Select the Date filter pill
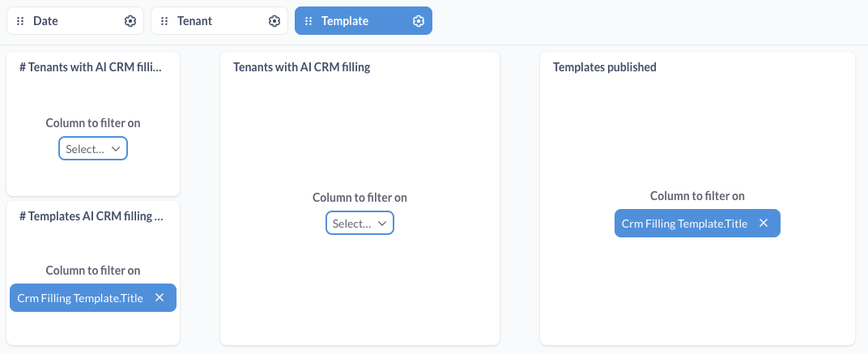 [75, 21]
